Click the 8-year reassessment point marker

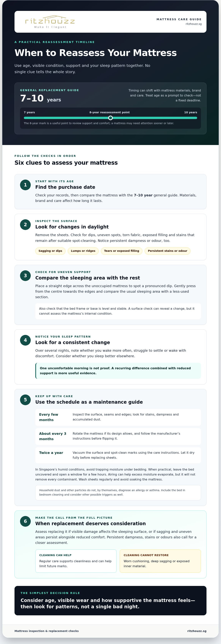click(110, 118)
